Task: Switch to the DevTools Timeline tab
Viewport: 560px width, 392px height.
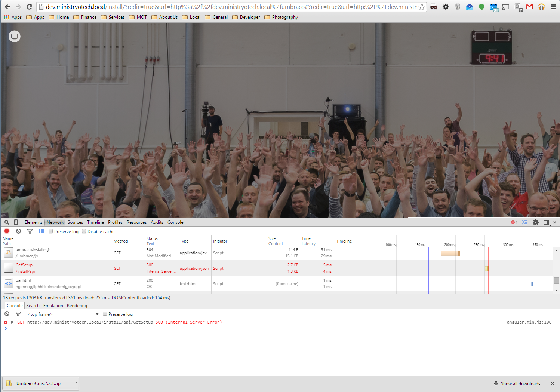Action: click(x=96, y=222)
